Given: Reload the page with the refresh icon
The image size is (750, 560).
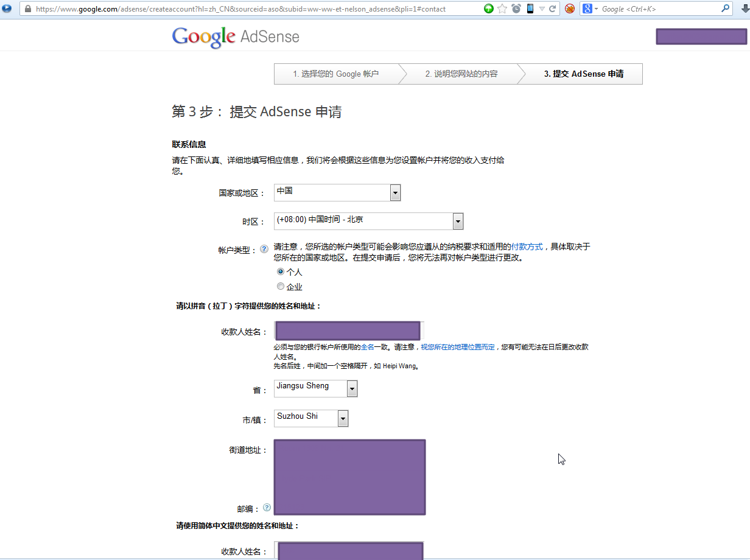Looking at the screenshot, I should pyautogui.click(x=553, y=9).
